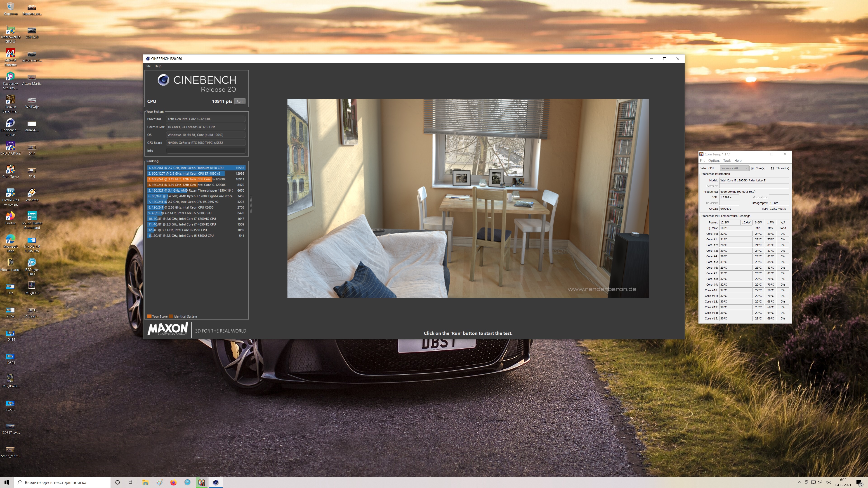
Task: Click the Run button next to CPU score
Action: [x=239, y=101]
